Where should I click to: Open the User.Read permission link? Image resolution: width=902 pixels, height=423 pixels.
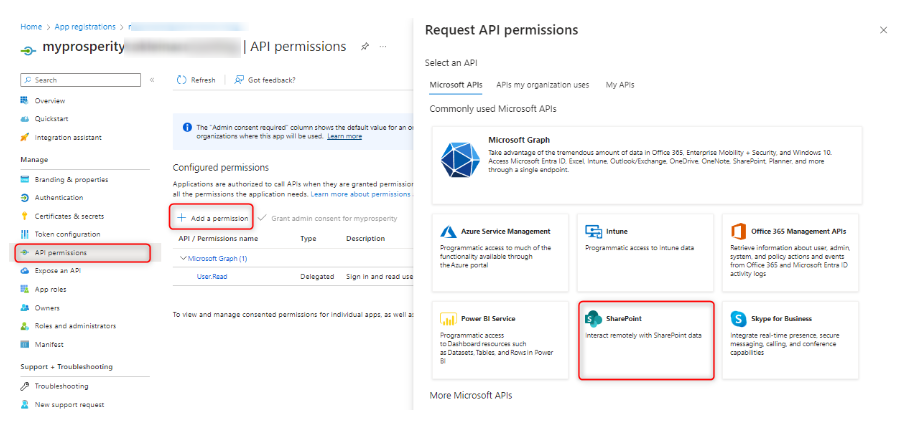(x=212, y=277)
